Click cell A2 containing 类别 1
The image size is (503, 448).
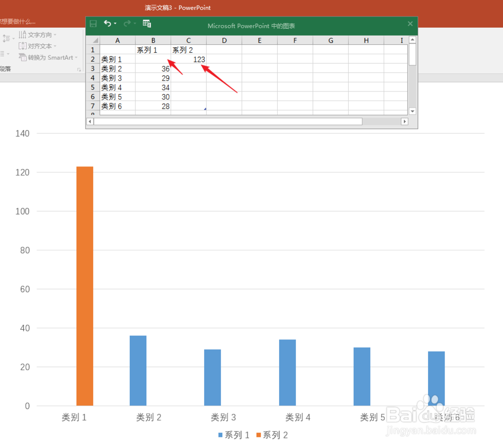117,59
